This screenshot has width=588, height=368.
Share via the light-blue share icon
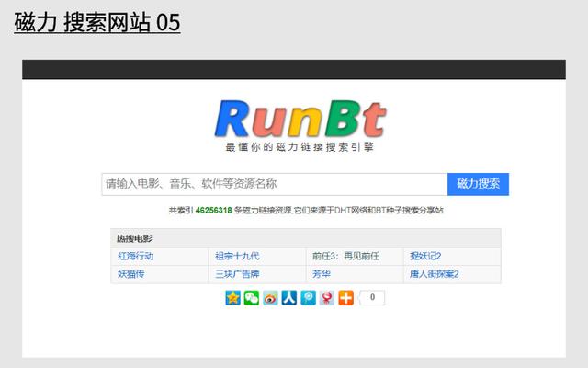(x=309, y=298)
